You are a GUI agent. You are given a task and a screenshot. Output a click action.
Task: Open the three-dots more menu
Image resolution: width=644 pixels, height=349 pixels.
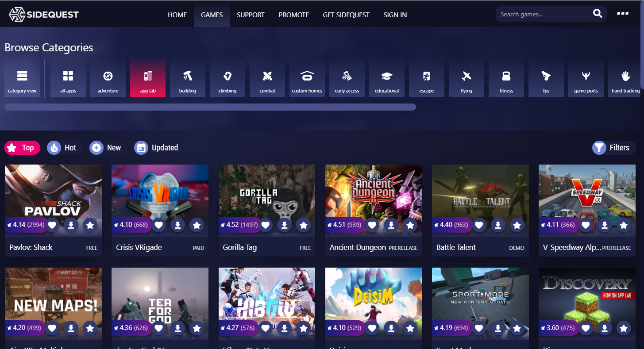click(623, 14)
